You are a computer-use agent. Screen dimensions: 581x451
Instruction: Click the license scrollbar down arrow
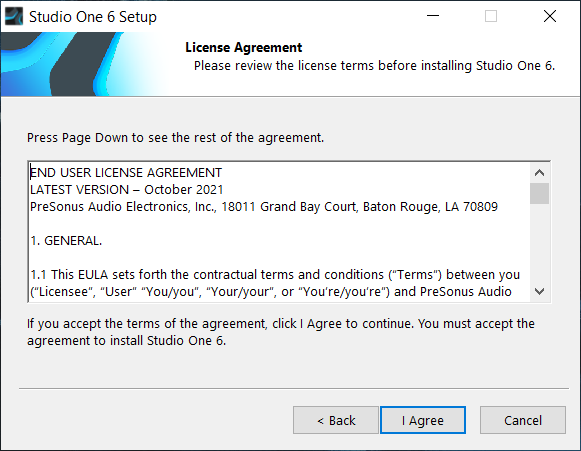[539, 291]
